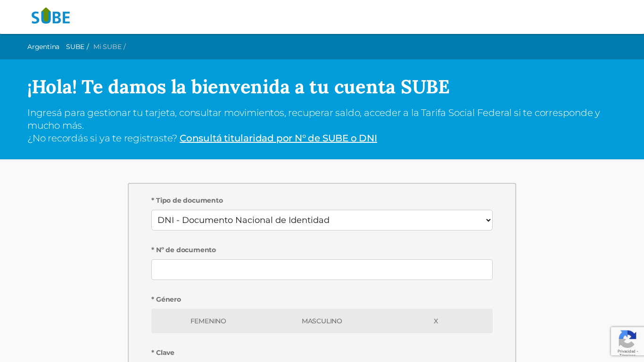Click the '* N° de documento' label
The height and width of the screenshot is (362, 644).
click(183, 250)
